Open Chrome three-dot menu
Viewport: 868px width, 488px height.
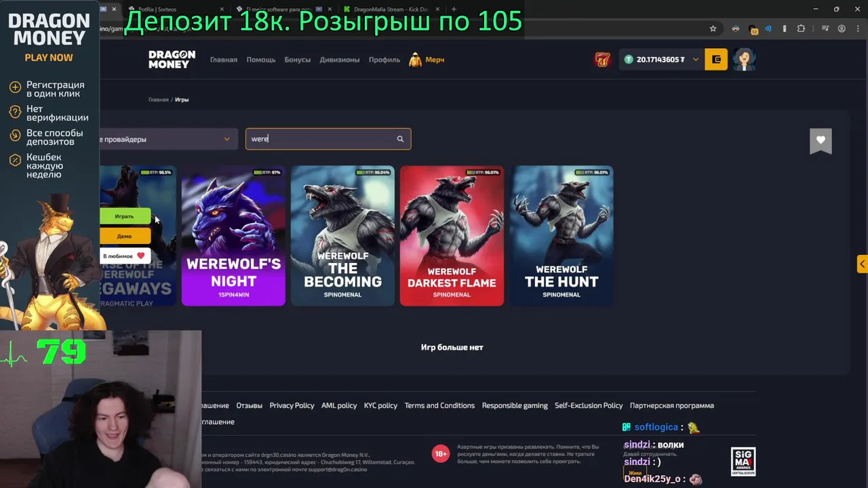pyautogui.click(x=856, y=28)
